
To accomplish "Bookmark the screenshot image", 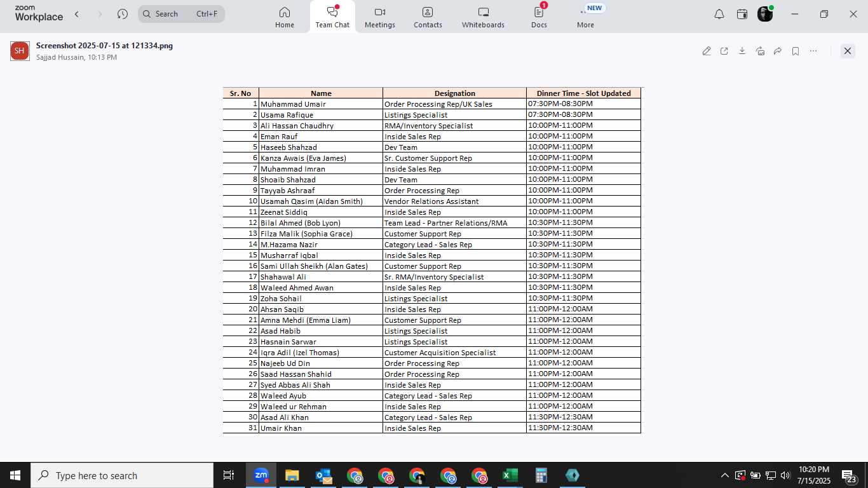I will [x=796, y=51].
